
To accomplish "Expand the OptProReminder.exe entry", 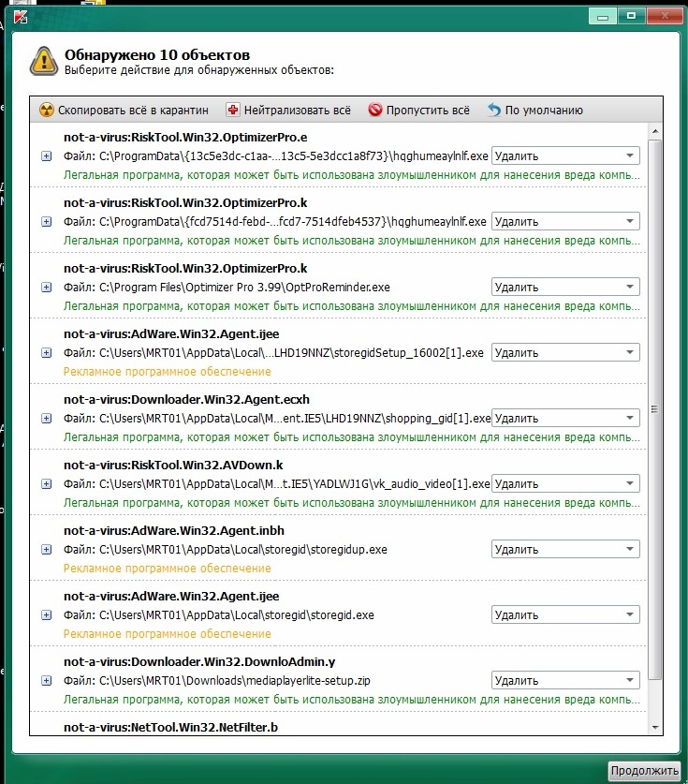I will click(x=47, y=287).
